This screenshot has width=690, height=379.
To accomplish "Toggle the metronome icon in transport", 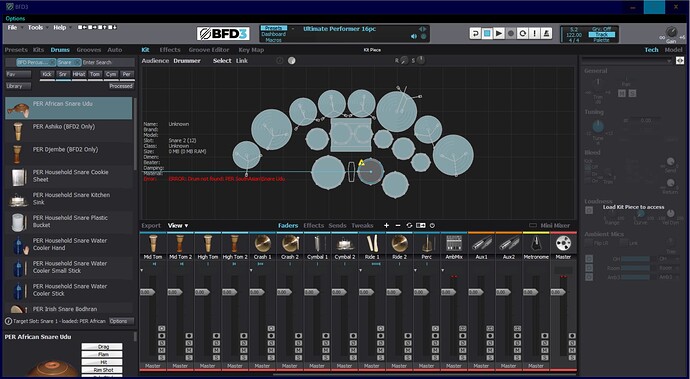I will 546,33.
